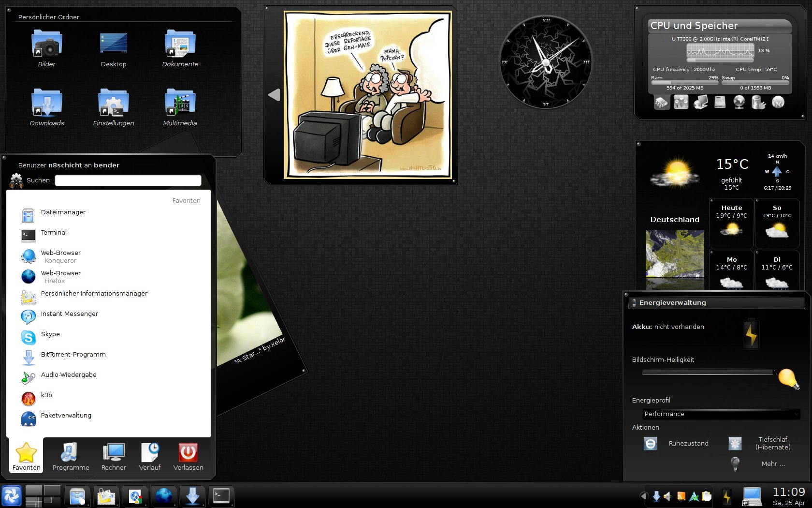Expand the system tray hidden icons arrow
The height and width of the screenshot is (508, 812).
(643, 496)
